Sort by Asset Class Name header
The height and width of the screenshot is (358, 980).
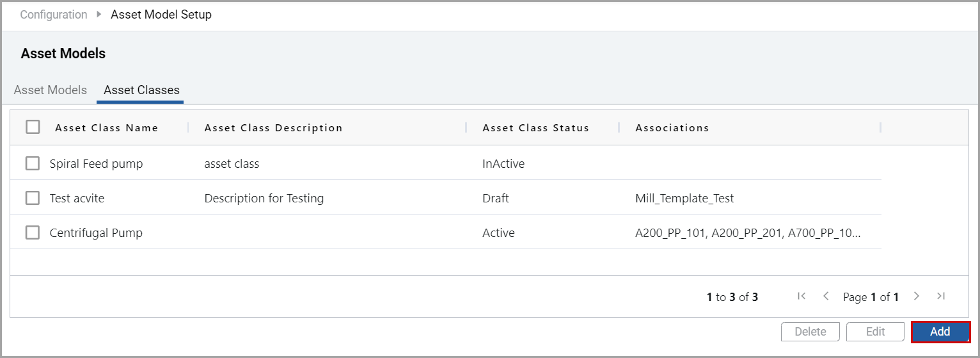[106, 127]
